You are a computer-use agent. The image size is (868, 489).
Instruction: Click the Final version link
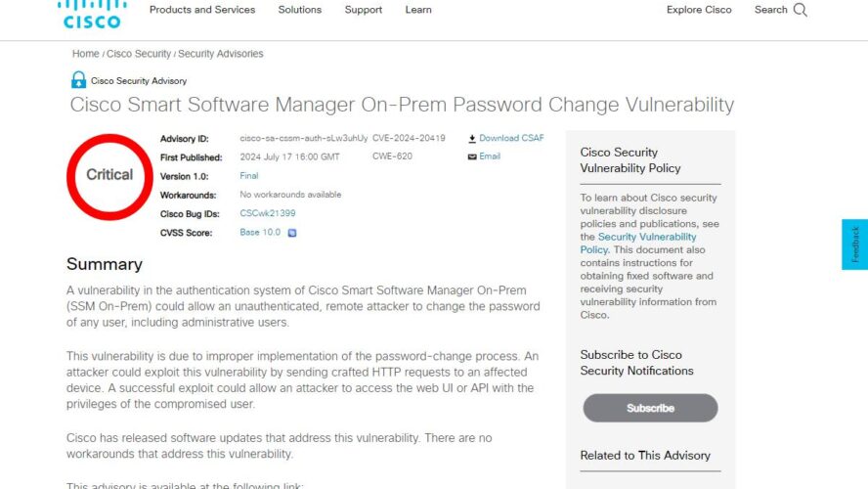pyautogui.click(x=249, y=176)
